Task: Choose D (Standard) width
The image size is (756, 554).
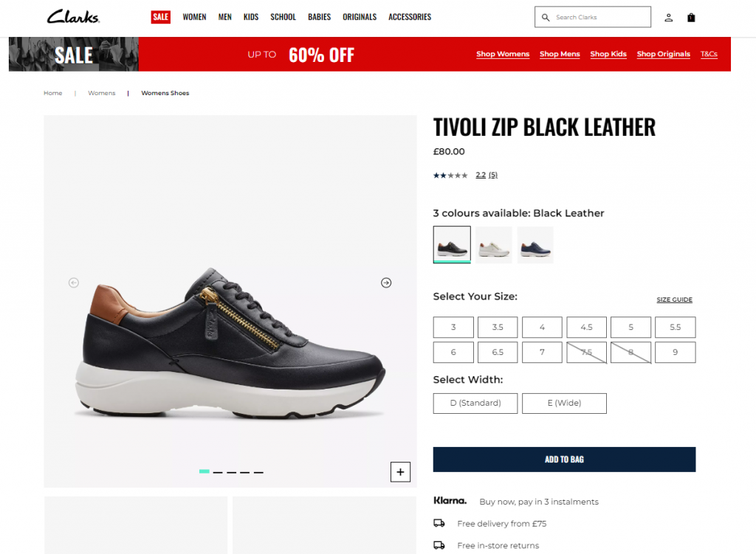Action: pos(475,404)
